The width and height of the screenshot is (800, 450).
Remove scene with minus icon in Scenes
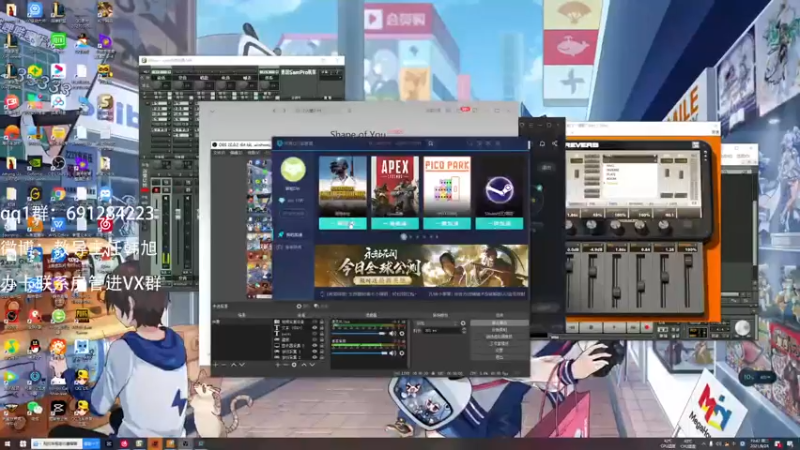(x=223, y=365)
